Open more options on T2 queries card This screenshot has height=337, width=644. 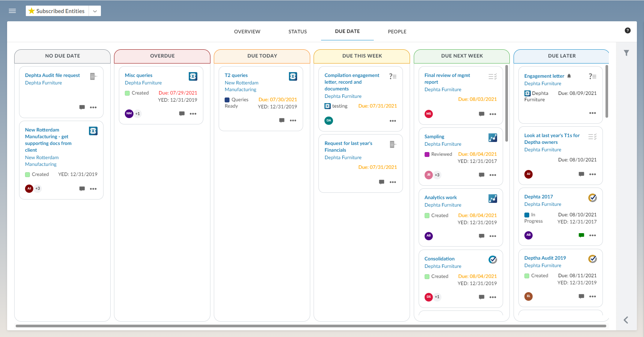[293, 120]
